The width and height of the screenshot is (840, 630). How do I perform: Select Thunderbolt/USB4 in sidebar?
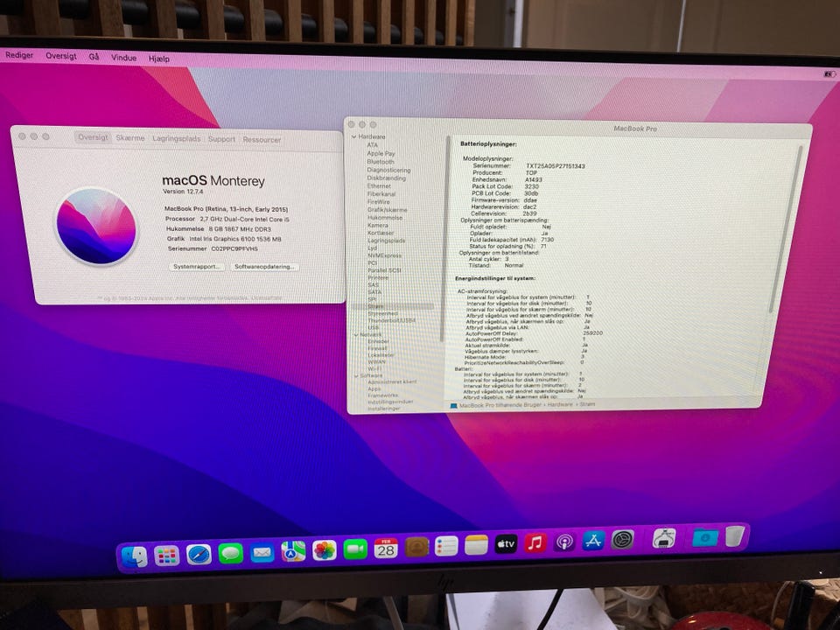click(392, 320)
